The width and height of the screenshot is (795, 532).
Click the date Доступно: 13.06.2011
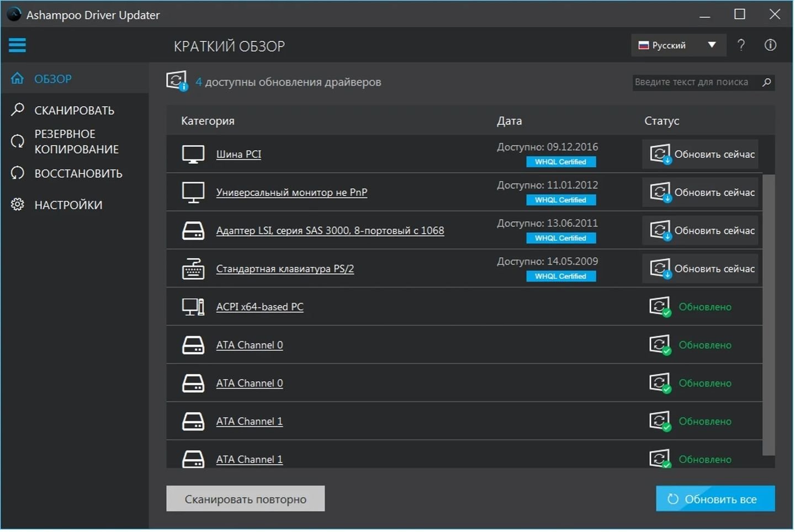point(548,224)
